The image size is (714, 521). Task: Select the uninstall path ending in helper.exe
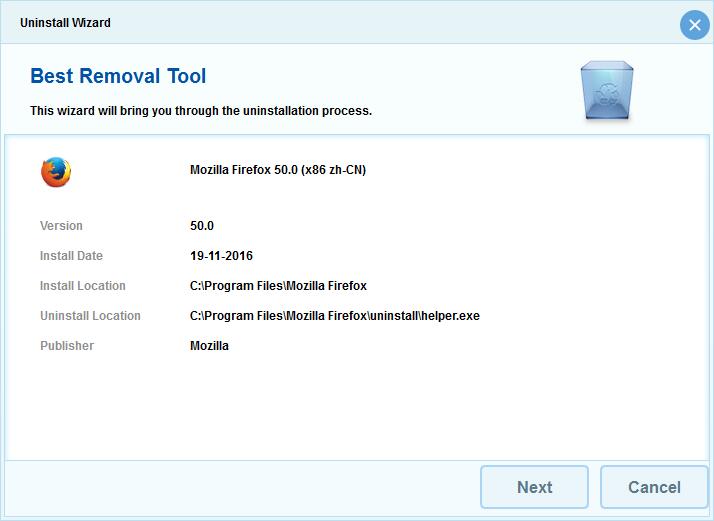(x=335, y=316)
